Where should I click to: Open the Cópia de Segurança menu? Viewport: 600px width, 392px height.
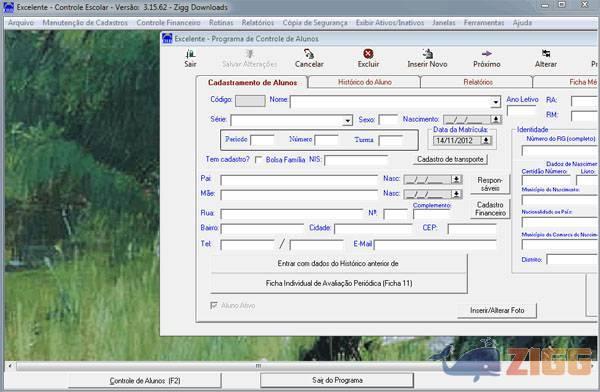(x=315, y=23)
